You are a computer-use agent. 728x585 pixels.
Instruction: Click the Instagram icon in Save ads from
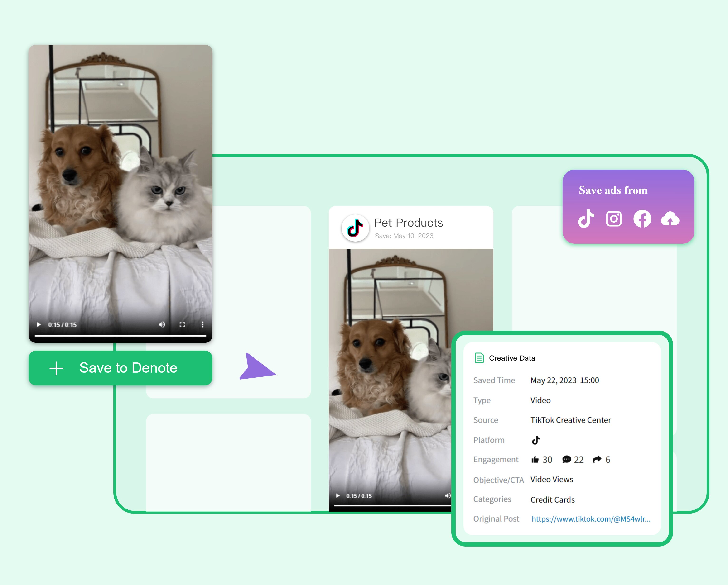click(x=614, y=219)
